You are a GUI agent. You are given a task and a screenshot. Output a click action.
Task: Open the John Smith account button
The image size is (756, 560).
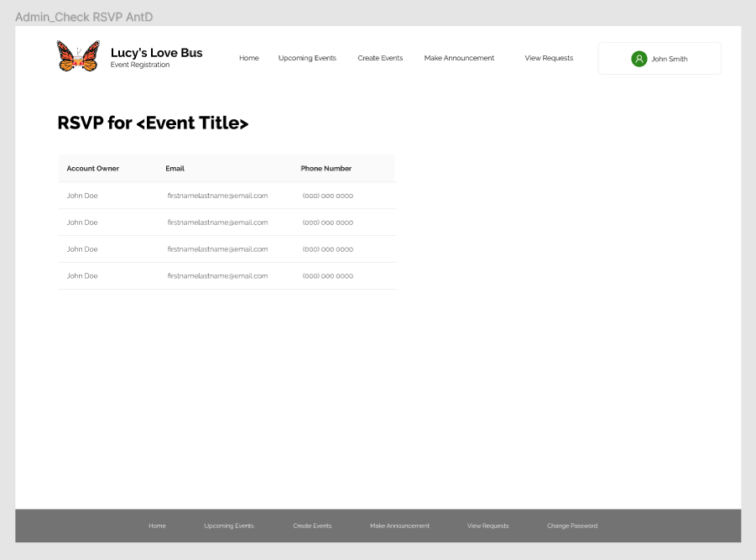click(660, 59)
